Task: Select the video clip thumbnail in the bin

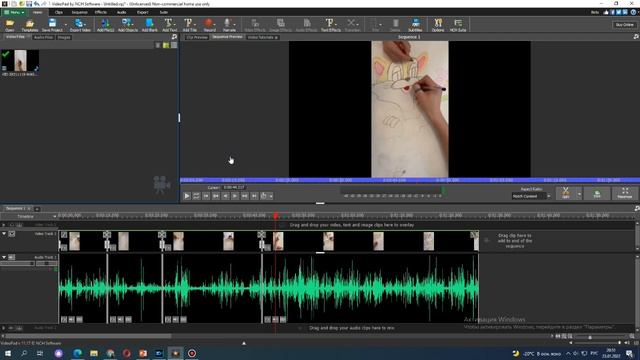Action: tap(20, 61)
